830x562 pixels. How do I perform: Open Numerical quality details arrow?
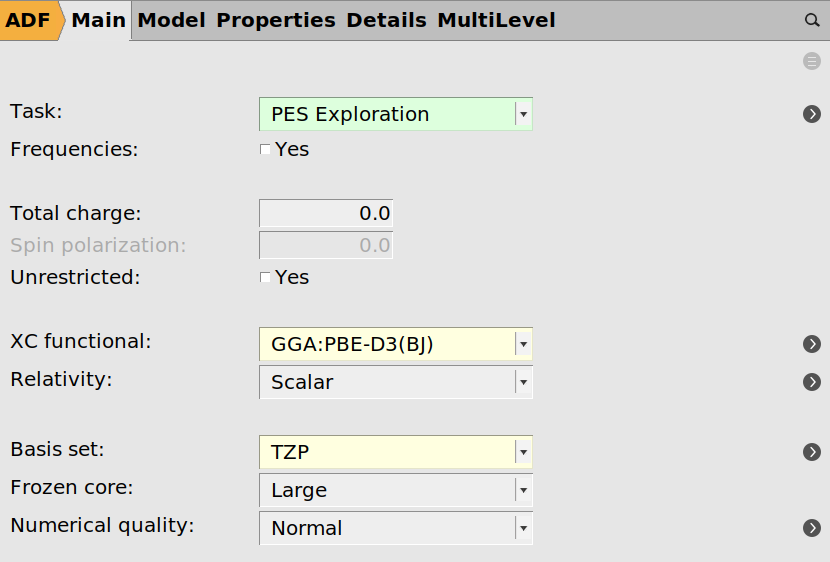coord(812,528)
